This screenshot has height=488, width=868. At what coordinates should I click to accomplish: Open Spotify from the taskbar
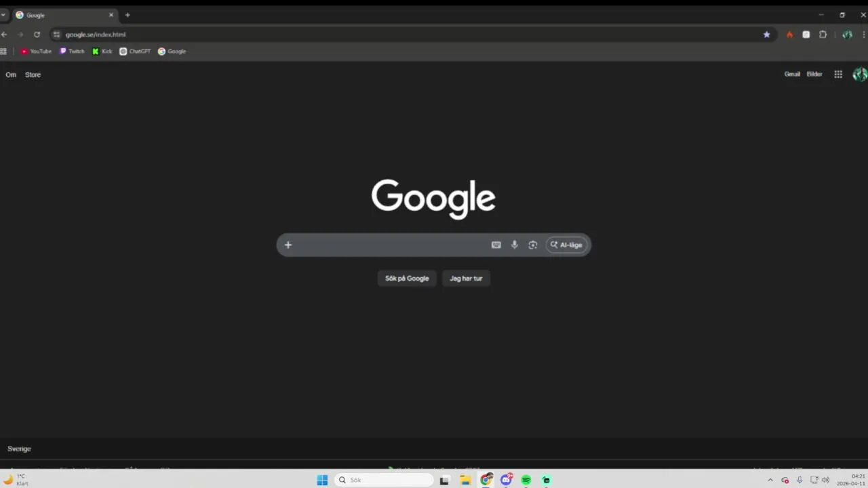[x=526, y=480]
